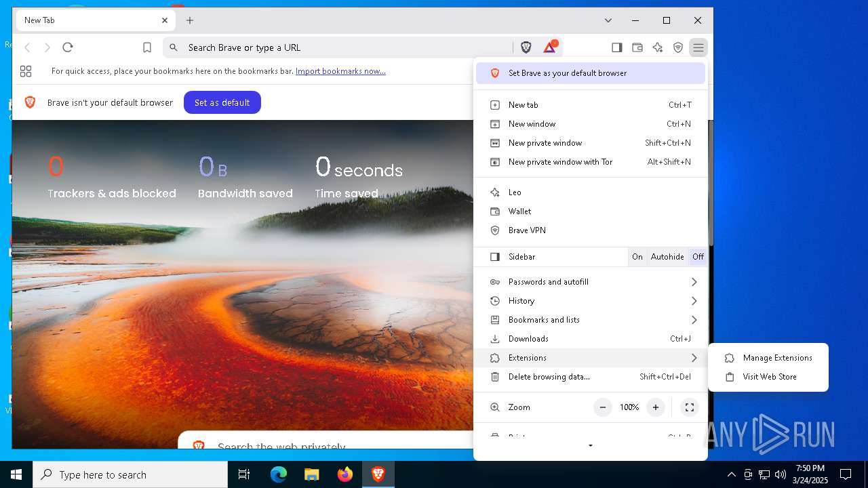This screenshot has width=868, height=488.
Task: Zoom in with the plus button
Action: pos(655,407)
